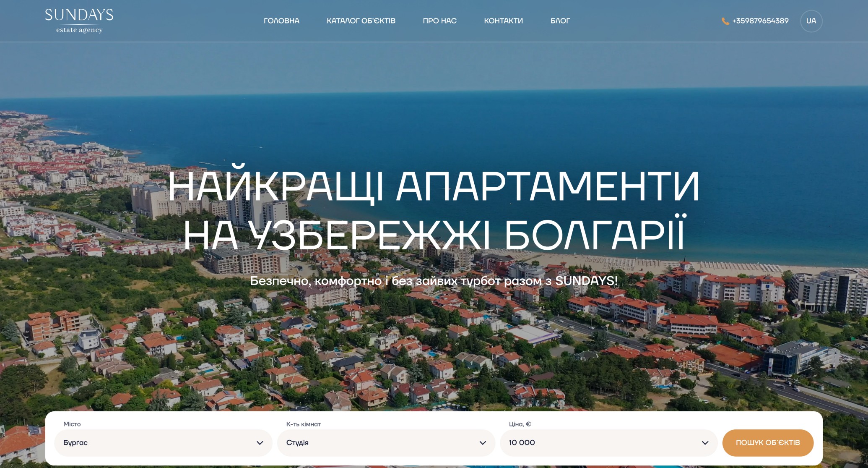The height and width of the screenshot is (468, 868).
Task: Click the Ціна, € label
Action: click(520, 424)
